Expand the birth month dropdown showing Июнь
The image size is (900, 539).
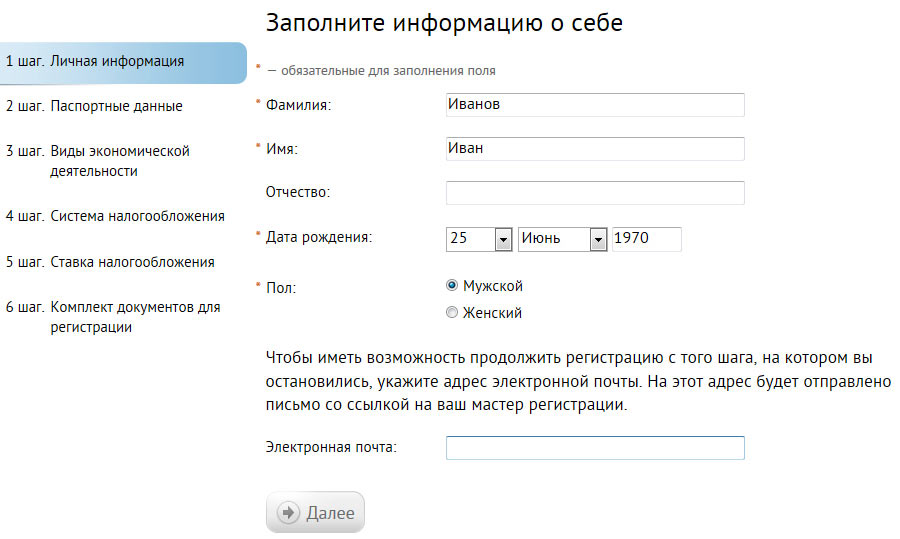tap(598, 239)
